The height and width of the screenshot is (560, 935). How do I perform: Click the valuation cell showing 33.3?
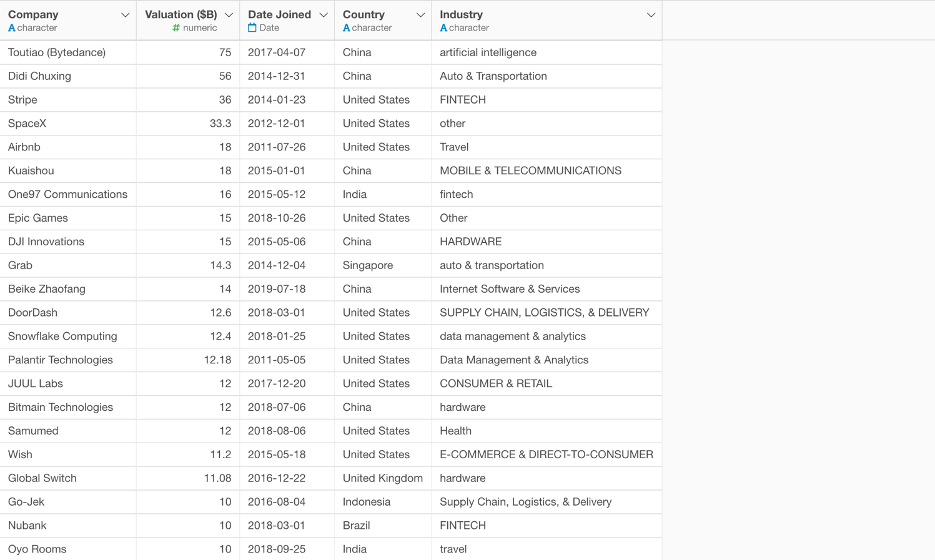click(x=188, y=124)
